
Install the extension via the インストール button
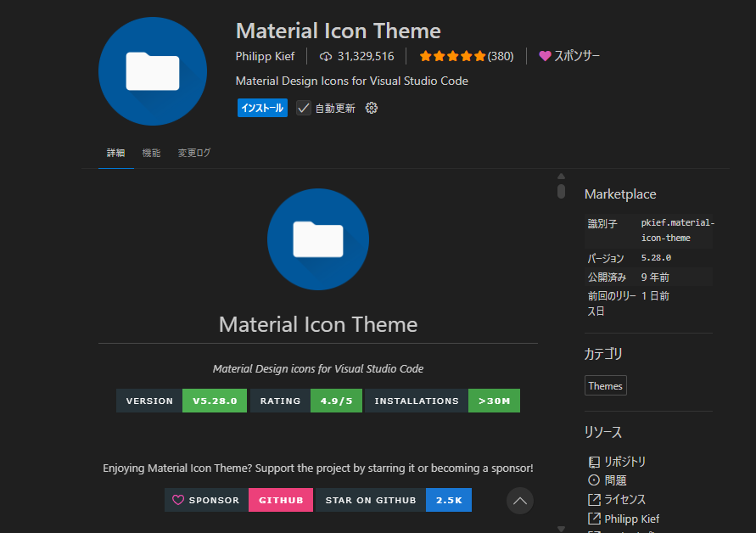[262, 108]
